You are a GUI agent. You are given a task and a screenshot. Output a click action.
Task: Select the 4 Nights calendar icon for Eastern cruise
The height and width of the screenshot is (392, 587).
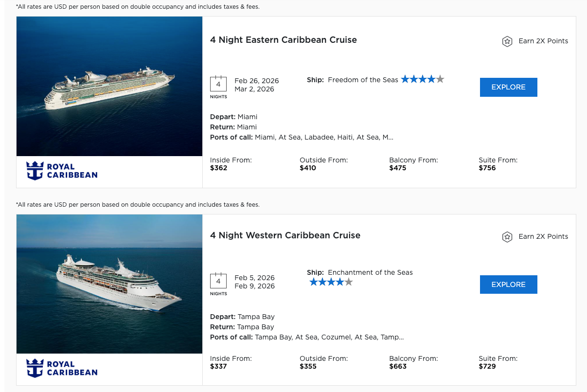point(218,84)
